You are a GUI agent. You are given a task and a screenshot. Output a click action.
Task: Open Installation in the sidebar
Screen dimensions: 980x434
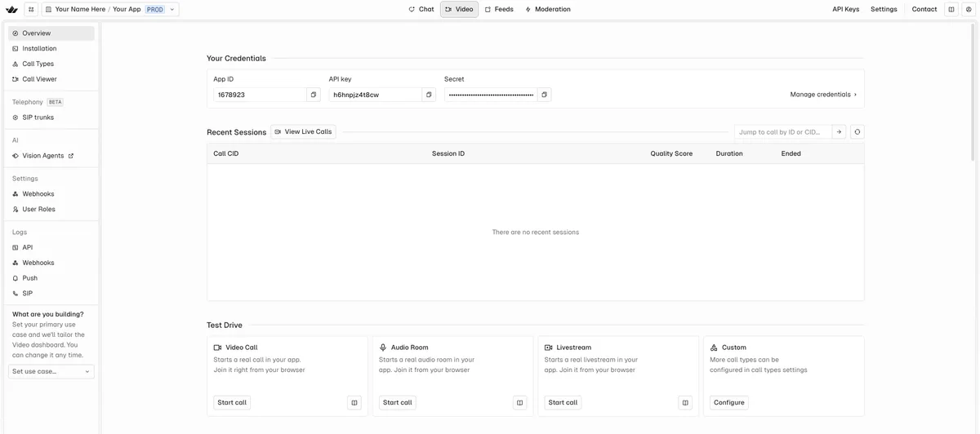click(x=51, y=48)
